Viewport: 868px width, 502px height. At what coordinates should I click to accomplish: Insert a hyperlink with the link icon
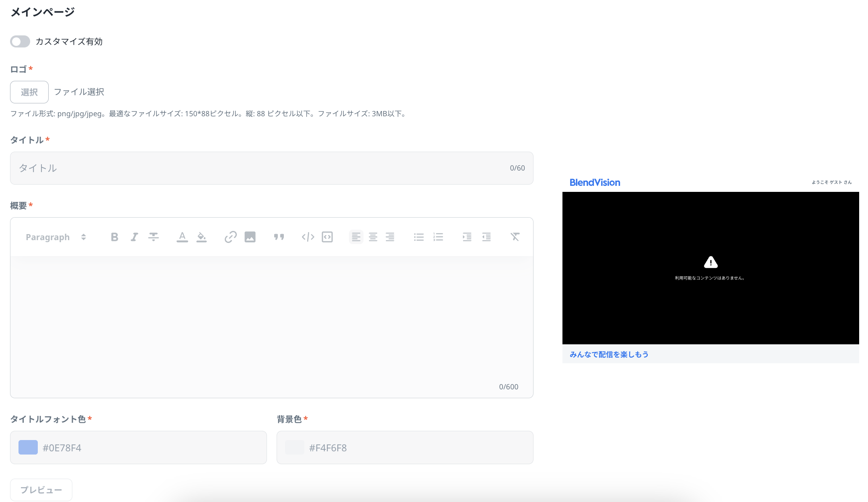tap(230, 237)
